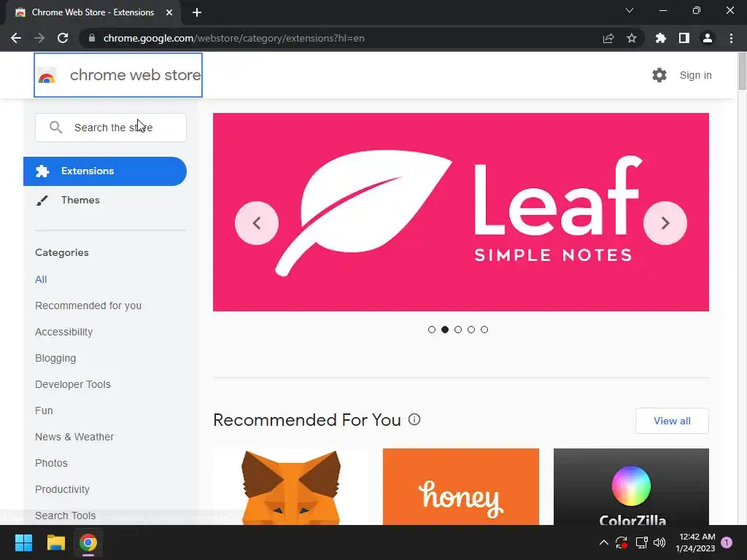
Task: Click the magnifier icon in the search box
Action: point(55,127)
